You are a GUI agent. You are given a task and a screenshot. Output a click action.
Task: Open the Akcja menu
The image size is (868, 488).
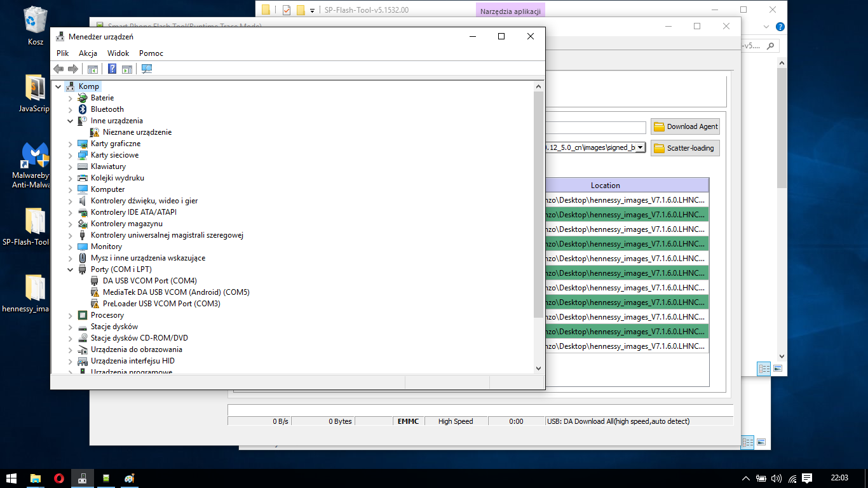[x=88, y=53]
